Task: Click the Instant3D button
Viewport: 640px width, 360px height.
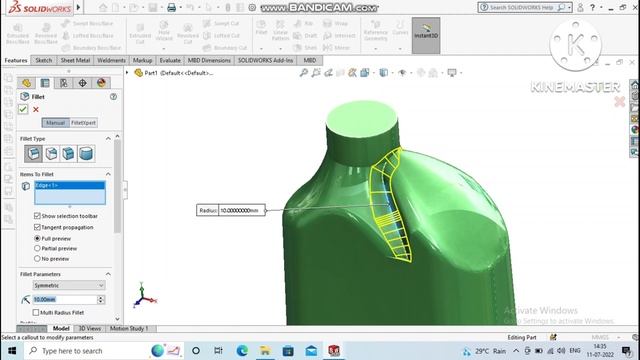Action: 426,36
